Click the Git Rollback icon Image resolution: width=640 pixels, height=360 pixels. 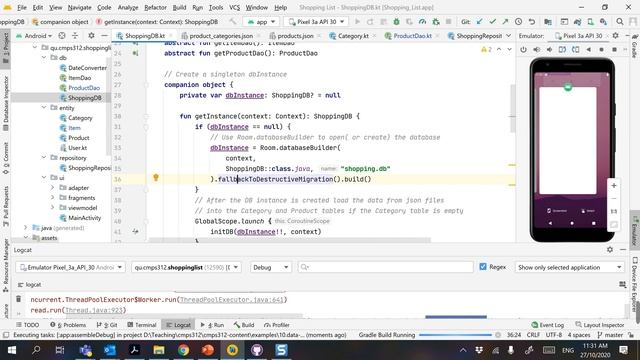pyautogui.click(x=531, y=22)
